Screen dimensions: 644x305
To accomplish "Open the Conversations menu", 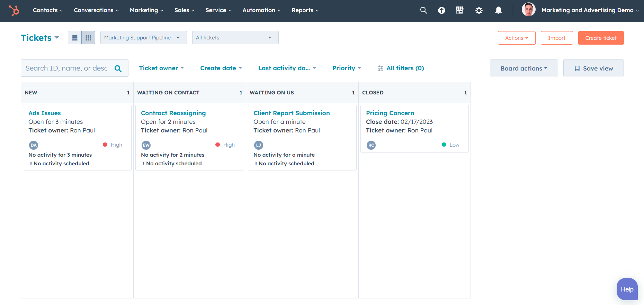I will tap(96, 10).
